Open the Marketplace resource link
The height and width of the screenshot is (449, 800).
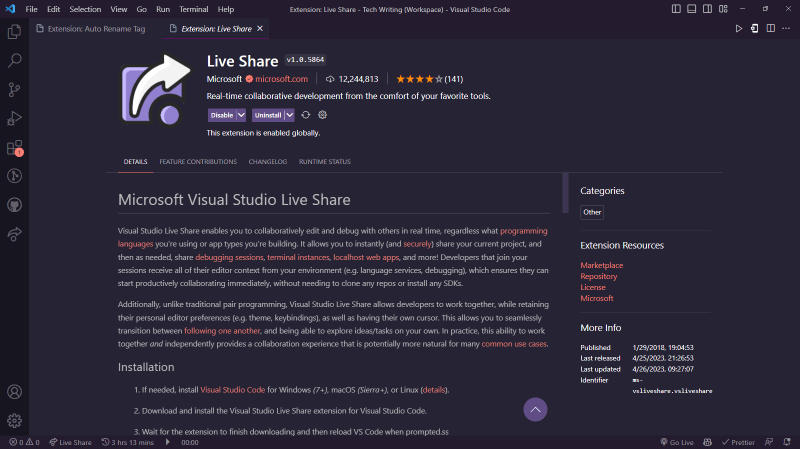pos(602,265)
